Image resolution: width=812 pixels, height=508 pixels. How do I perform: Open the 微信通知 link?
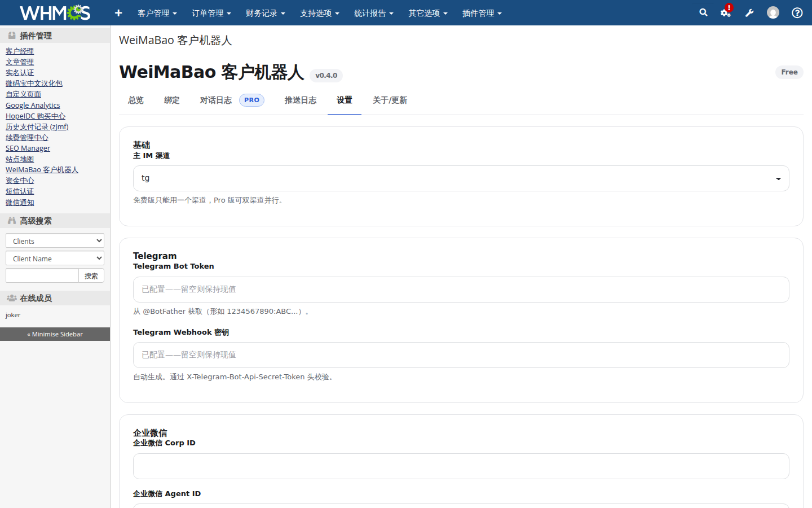click(x=20, y=202)
